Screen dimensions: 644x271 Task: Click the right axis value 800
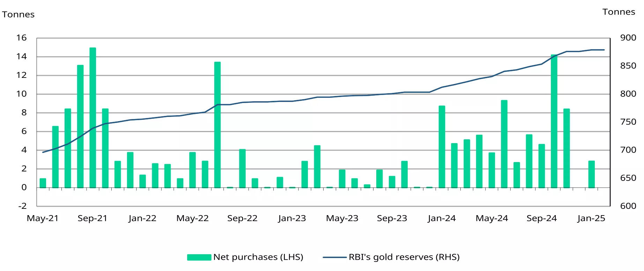coord(628,94)
